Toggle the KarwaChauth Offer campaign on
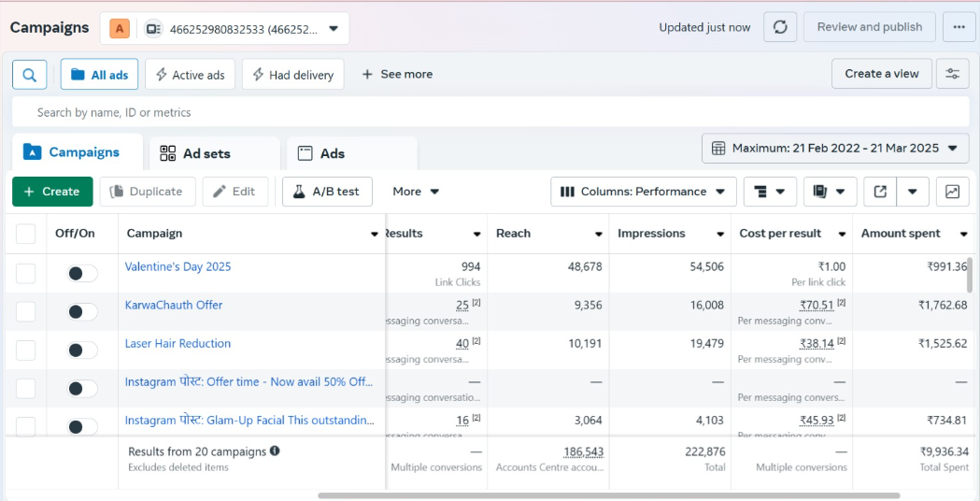Image resolution: width=980 pixels, height=501 pixels. (x=82, y=311)
